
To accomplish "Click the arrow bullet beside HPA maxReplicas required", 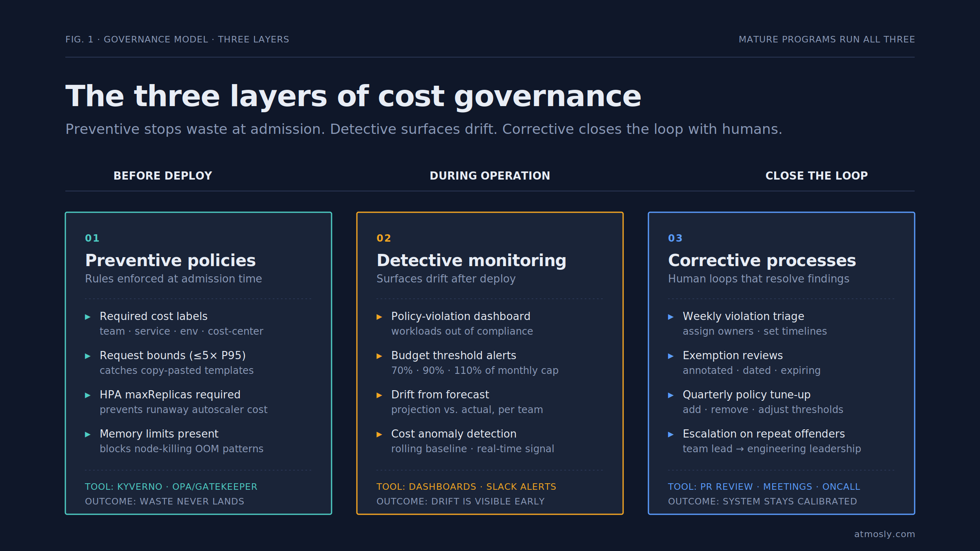I will coord(87,395).
